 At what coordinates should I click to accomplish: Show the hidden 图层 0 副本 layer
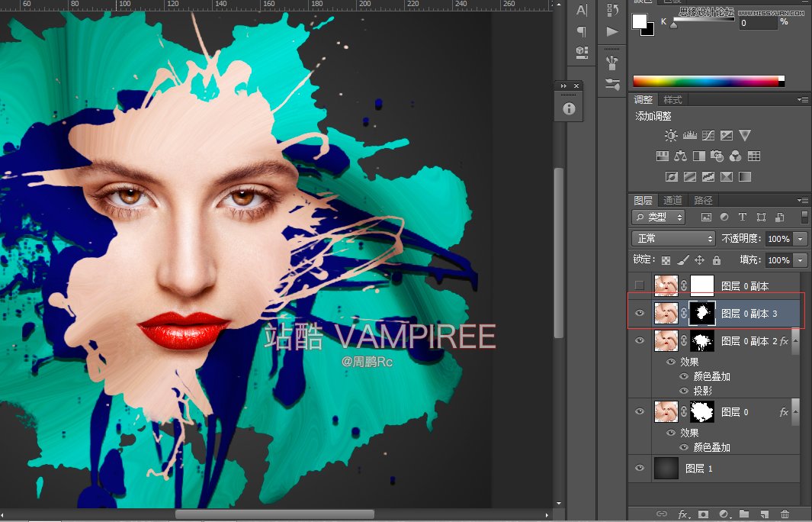[x=640, y=285]
